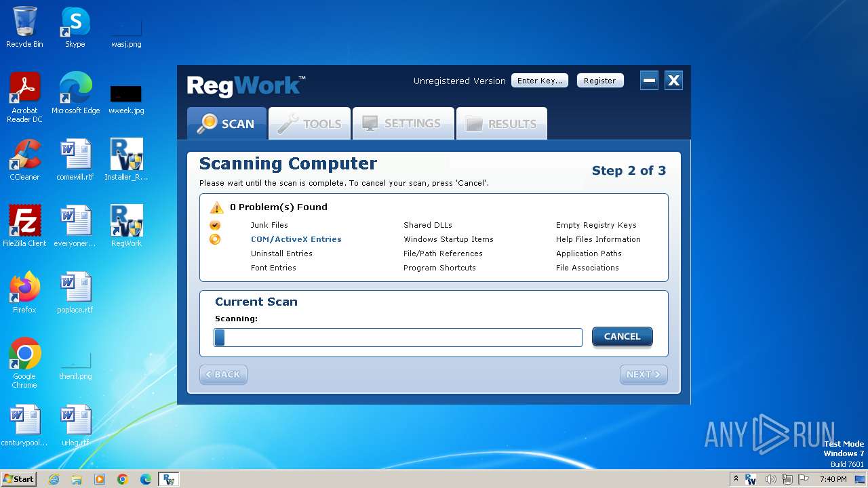Open Acrobat Reader DC shortcut

24,98
